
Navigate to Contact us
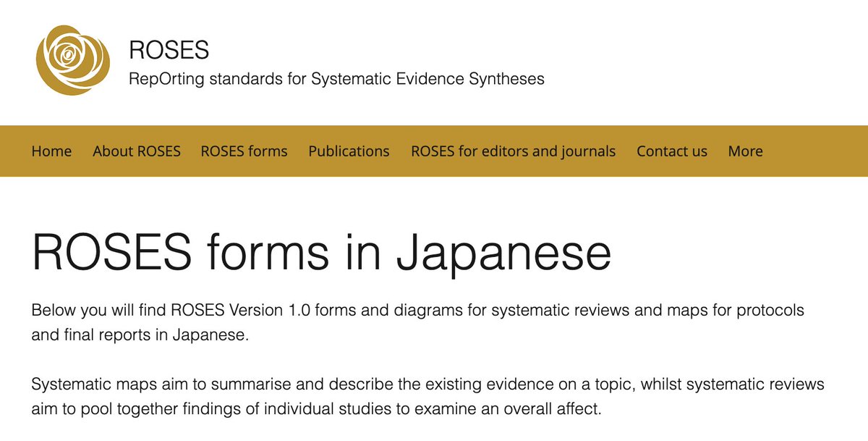(x=672, y=151)
